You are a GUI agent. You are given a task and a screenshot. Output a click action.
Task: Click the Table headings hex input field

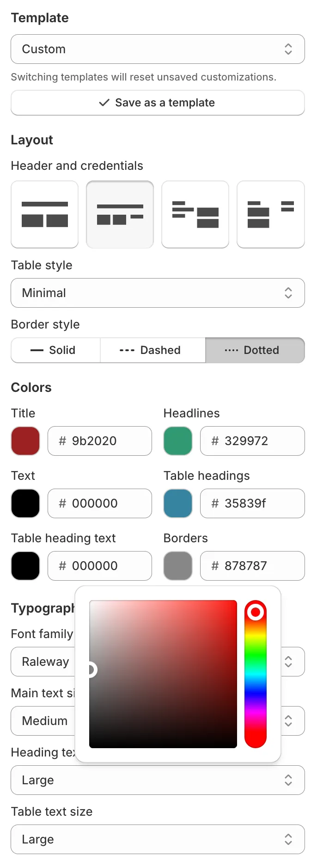click(x=252, y=503)
